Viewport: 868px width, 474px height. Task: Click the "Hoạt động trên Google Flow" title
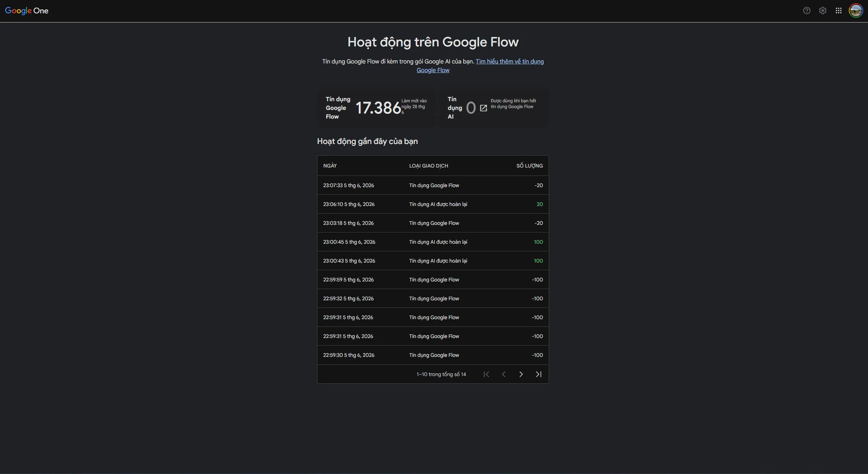click(x=433, y=42)
